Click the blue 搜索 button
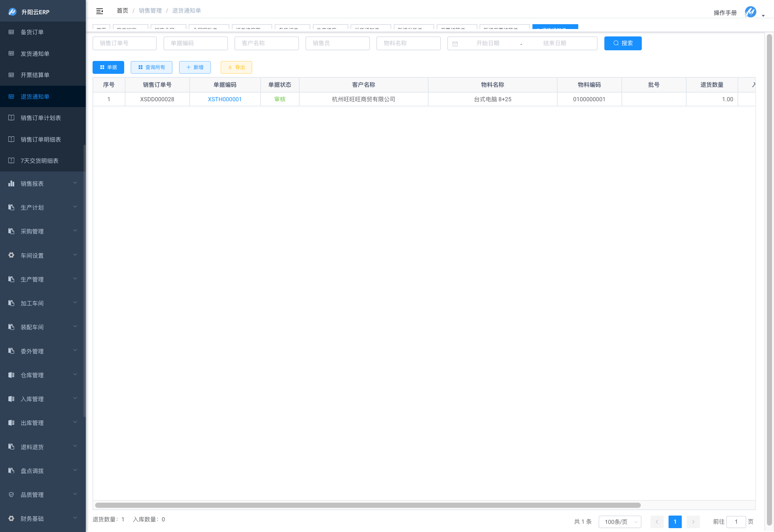The image size is (774, 532). click(622, 43)
